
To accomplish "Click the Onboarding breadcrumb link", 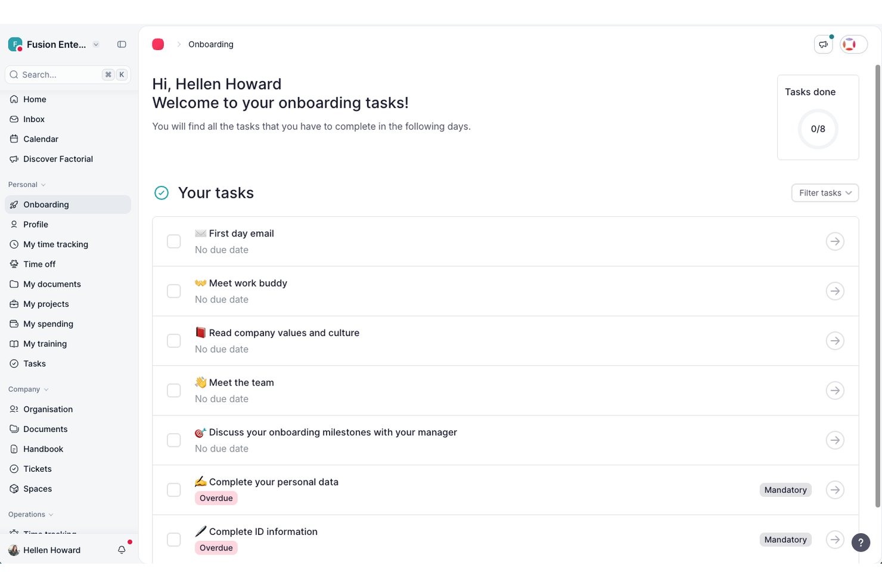I will pyautogui.click(x=211, y=44).
